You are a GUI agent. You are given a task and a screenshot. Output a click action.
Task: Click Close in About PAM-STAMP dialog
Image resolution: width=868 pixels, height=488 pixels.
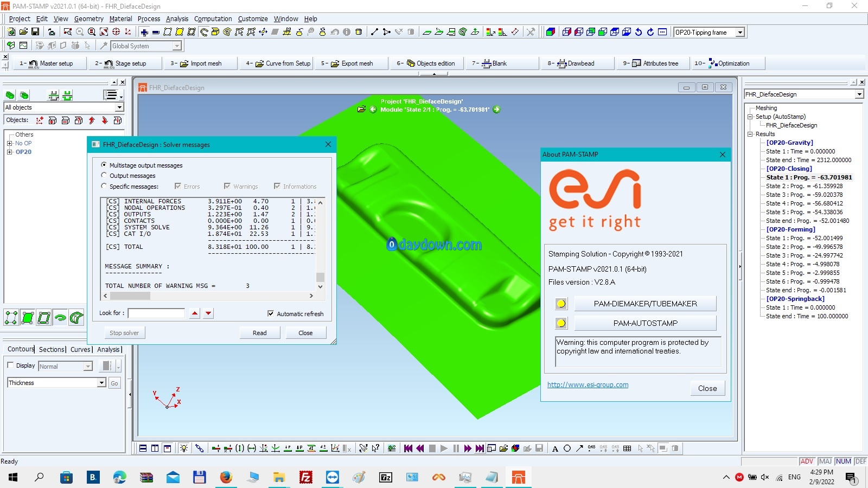click(707, 388)
